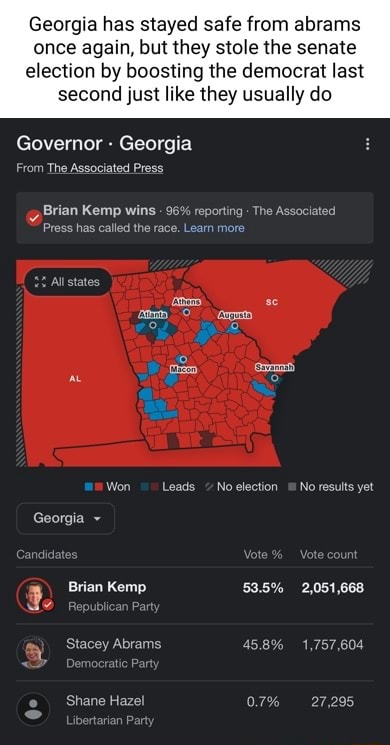The width and height of the screenshot is (390, 745).
Task: Click the Won legend color swatch
Action: point(94,487)
